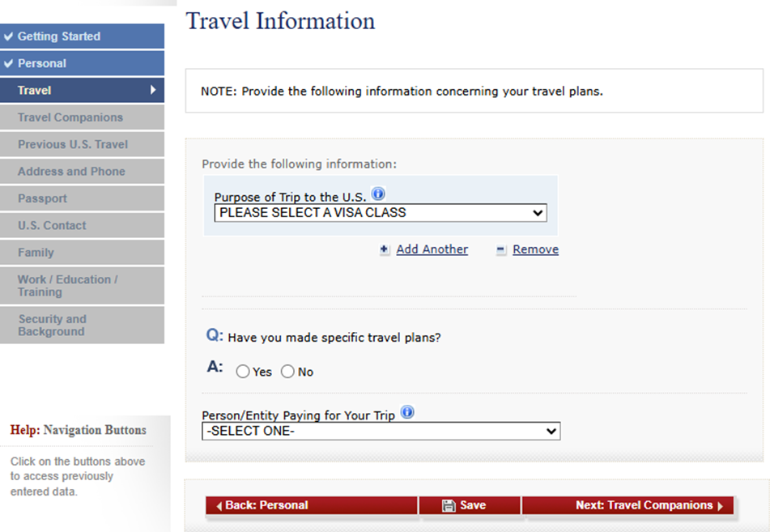
Task: Click the floppy disk Save icon
Action: click(449, 506)
